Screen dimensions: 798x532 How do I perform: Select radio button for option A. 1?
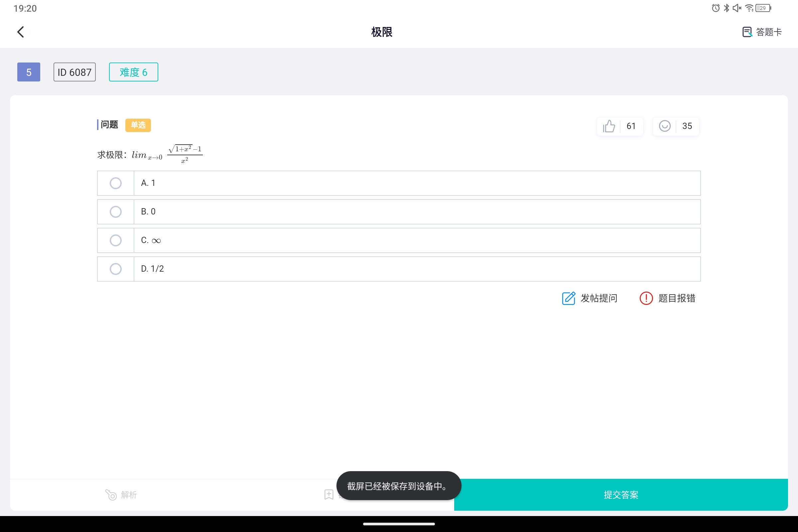(116, 183)
